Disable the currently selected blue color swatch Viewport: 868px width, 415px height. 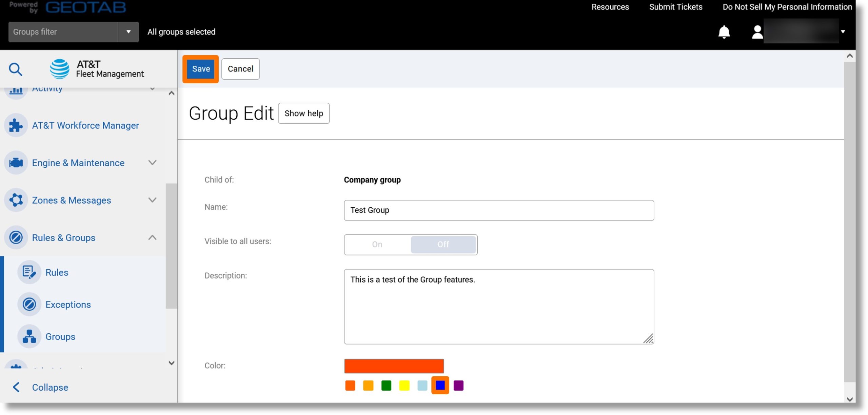click(440, 386)
